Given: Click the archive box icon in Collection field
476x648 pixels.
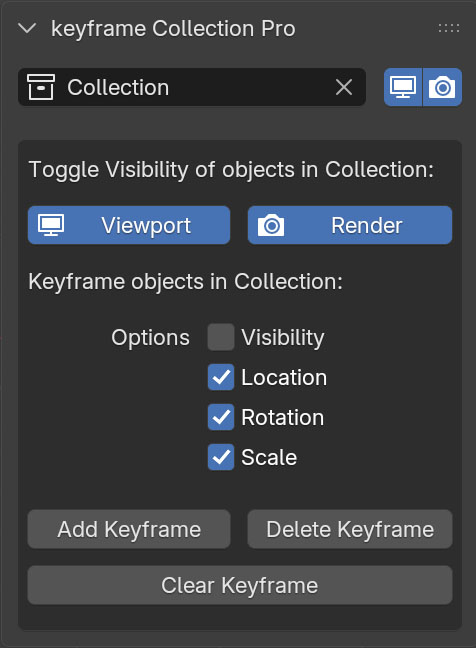Looking at the screenshot, I should pos(41,87).
